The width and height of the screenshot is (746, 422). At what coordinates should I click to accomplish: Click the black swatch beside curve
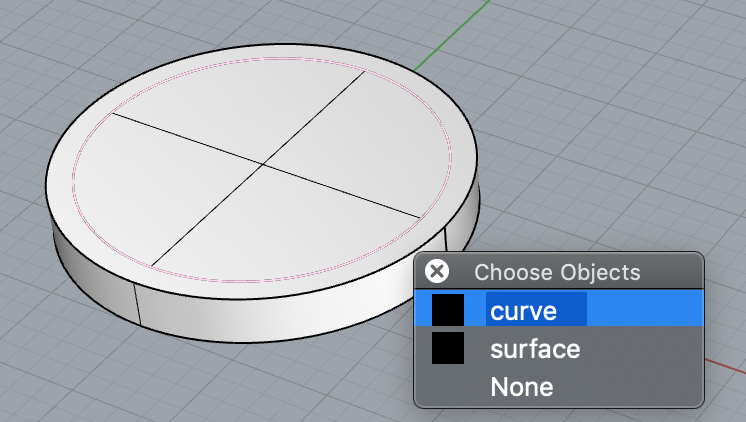click(448, 310)
